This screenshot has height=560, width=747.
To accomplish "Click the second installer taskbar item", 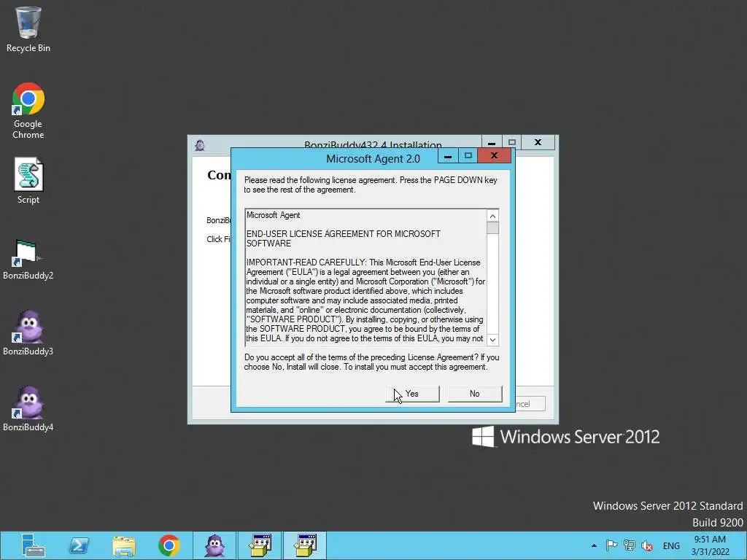I will coord(305,545).
